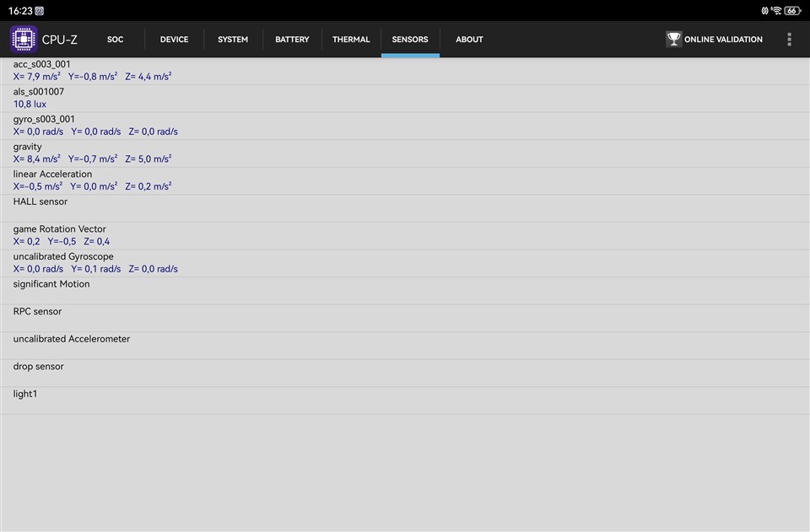Open the Battery tab
Image resolution: width=810 pixels, height=532 pixels.
tap(292, 40)
